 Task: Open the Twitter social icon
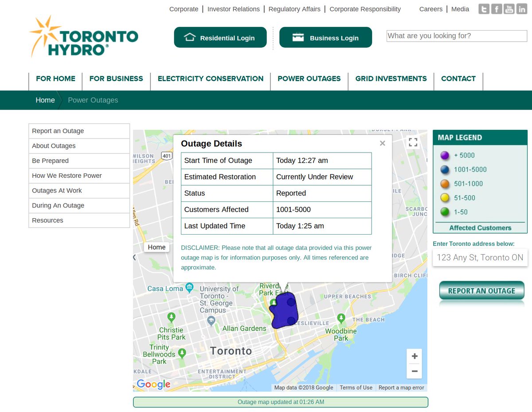coord(484,9)
